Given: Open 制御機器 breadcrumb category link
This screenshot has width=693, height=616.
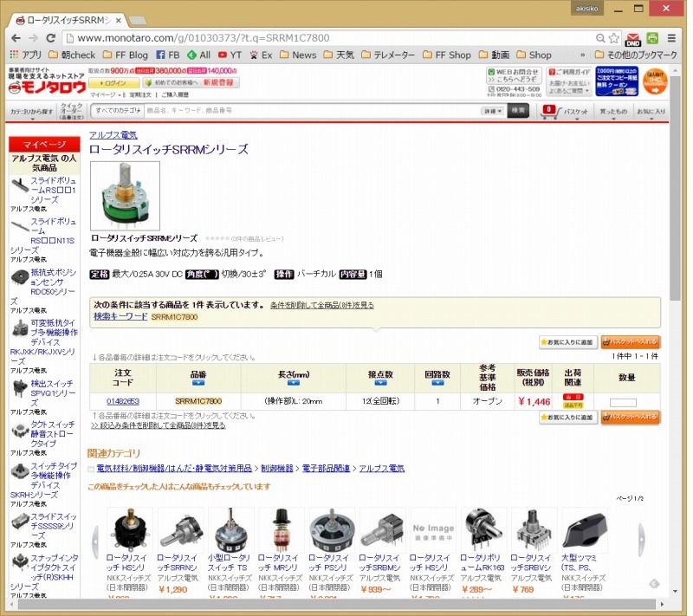Looking at the screenshot, I should click(x=277, y=469).
